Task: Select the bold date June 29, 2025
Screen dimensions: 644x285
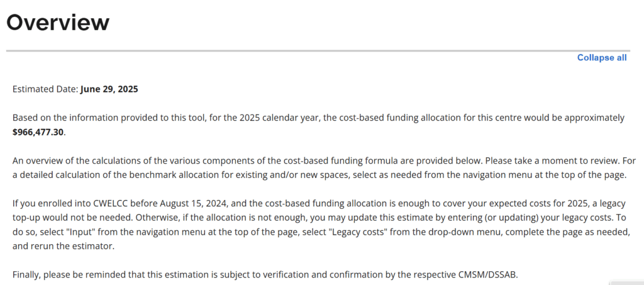Action: [x=109, y=89]
